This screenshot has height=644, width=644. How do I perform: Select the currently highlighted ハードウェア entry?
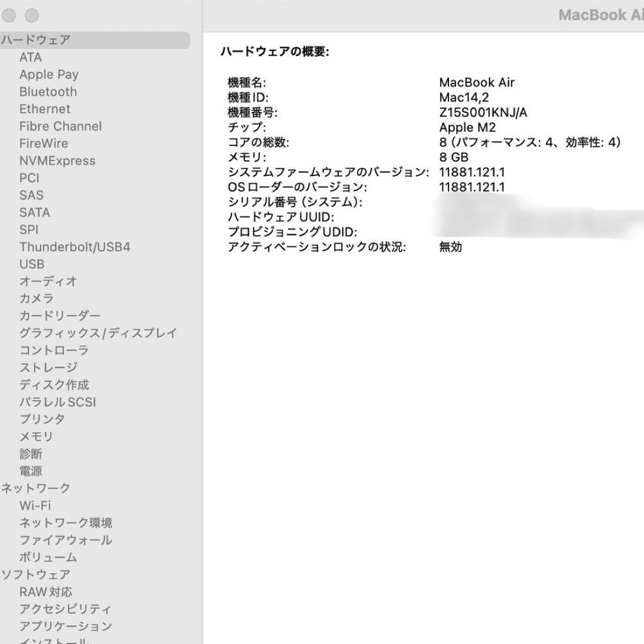pyautogui.click(x=37, y=40)
